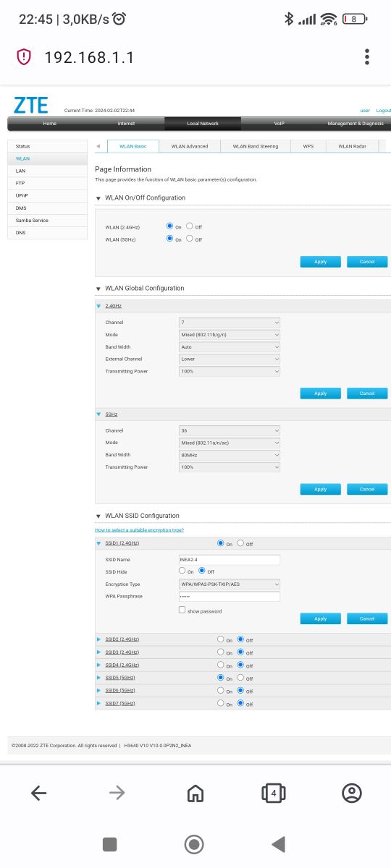Tap the Android recent apps square
This screenshot has height=868, width=391.
(110, 843)
